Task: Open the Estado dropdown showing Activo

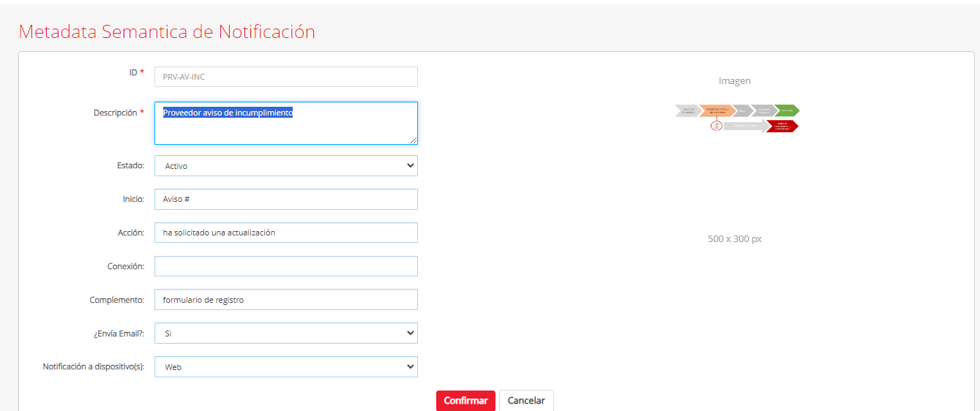Action: point(285,166)
